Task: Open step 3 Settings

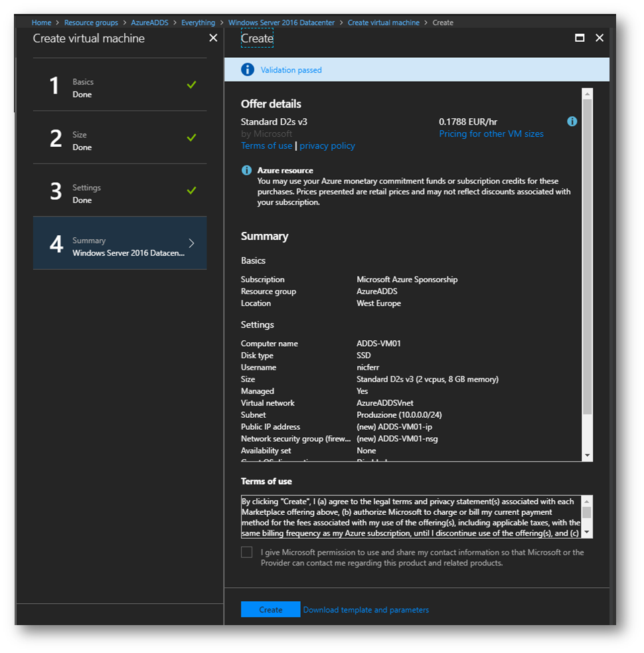Action: click(120, 190)
